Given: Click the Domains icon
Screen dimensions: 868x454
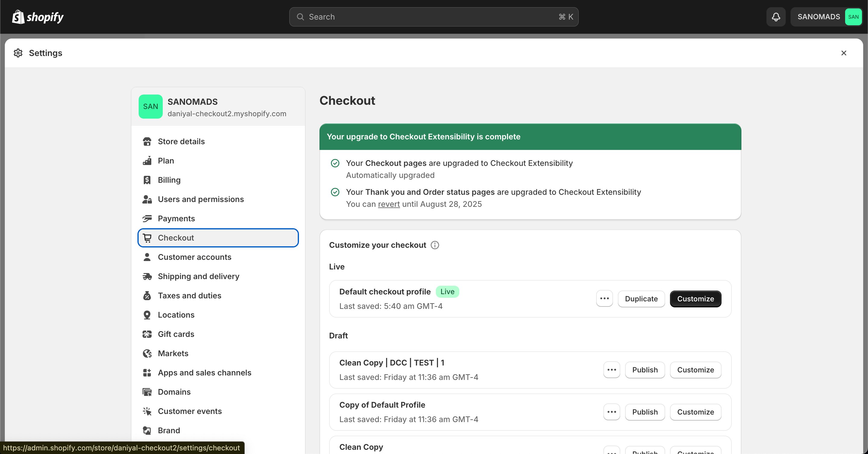Looking at the screenshot, I should (x=147, y=392).
